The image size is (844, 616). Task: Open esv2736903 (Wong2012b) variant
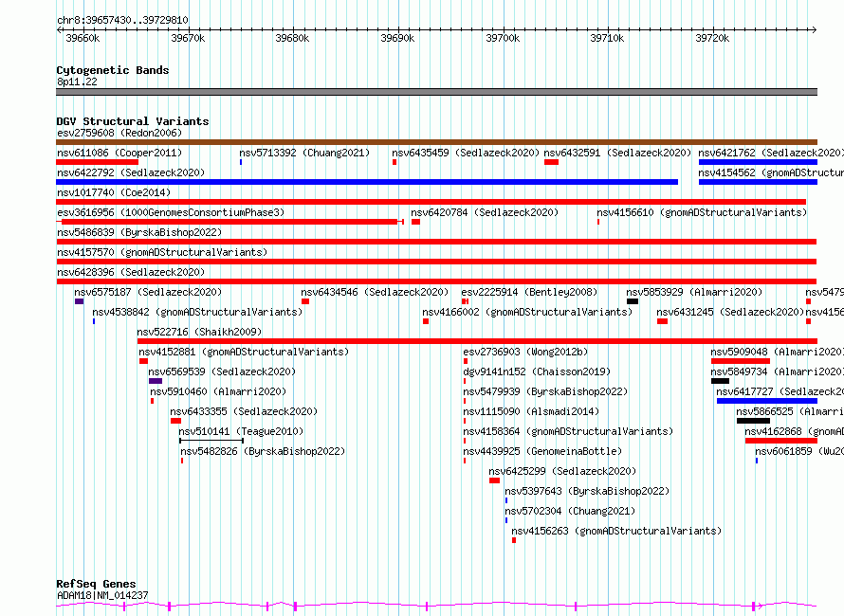pos(525,352)
